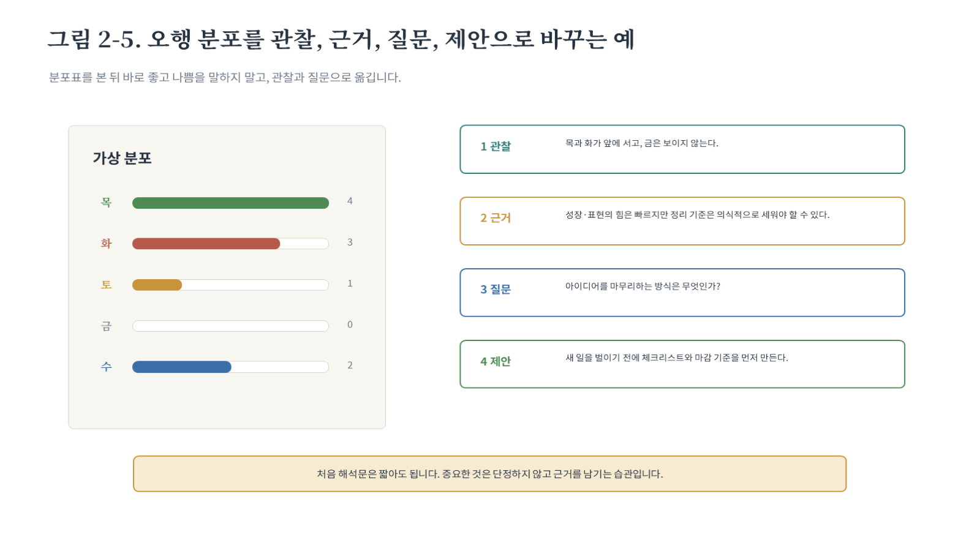The height and width of the screenshot is (551, 980).
Task: Click the value 4 beside 목 bar
Action: pos(350,201)
